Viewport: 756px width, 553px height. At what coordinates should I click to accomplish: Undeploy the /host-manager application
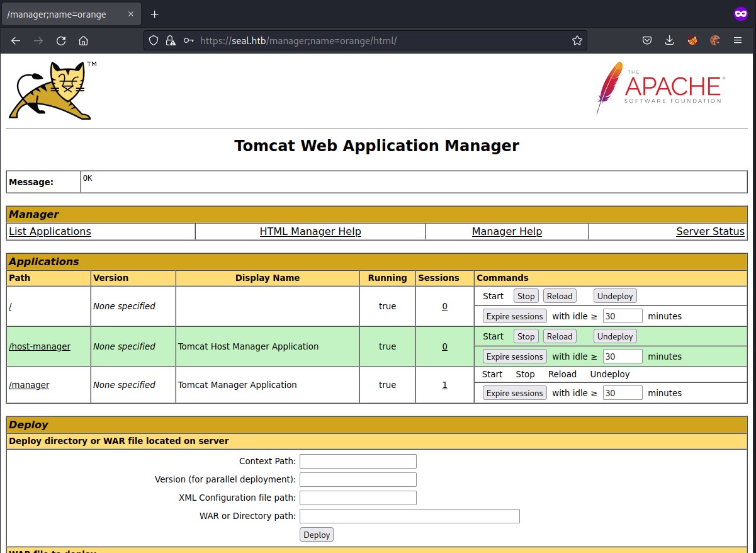pos(614,336)
